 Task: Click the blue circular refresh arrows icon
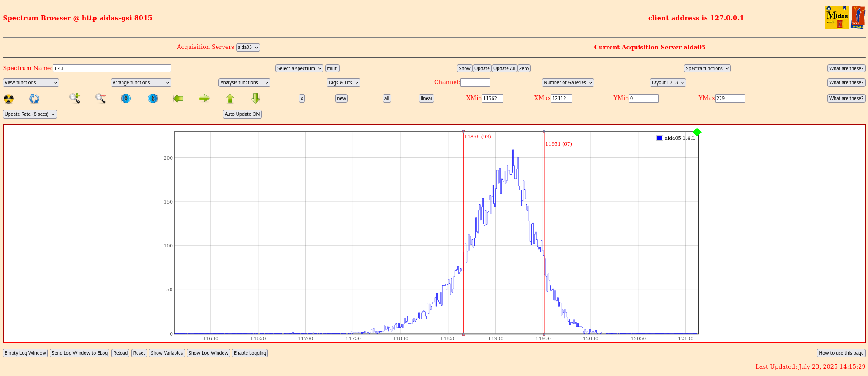[x=34, y=99]
